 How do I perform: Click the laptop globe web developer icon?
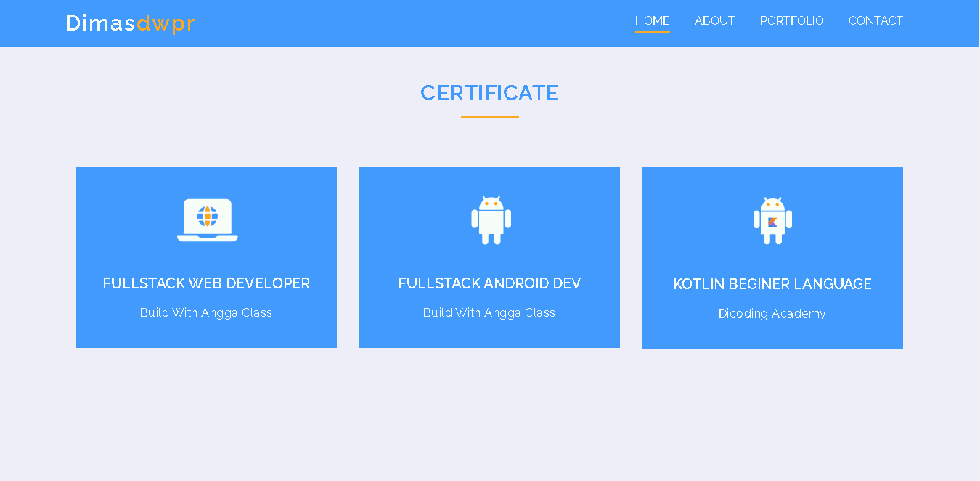click(x=207, y=219)
